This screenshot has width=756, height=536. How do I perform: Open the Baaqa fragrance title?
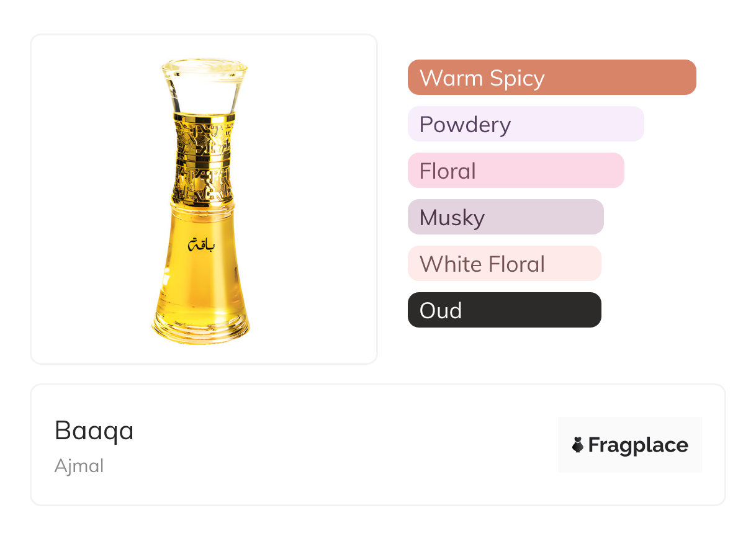tap(94, 431)
